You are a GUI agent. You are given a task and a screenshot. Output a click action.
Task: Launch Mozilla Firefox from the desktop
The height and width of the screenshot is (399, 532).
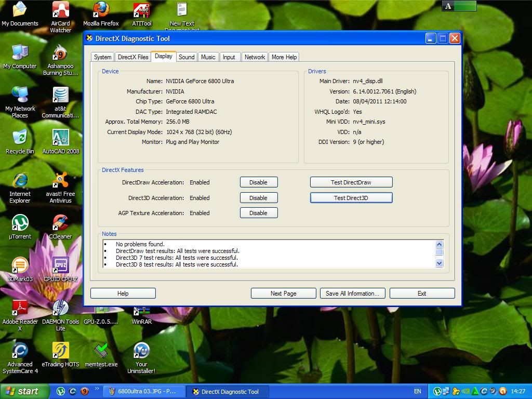pyautogui.click(x=101, y=14)
